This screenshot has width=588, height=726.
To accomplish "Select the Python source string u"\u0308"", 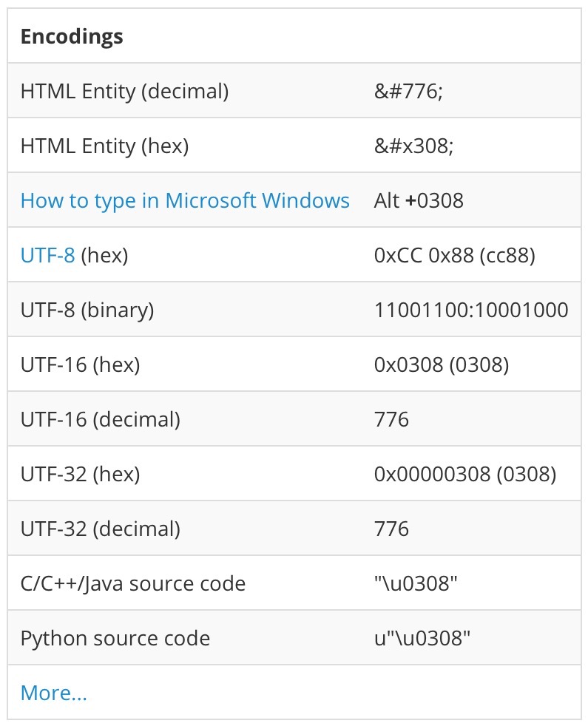I will pos(422,638).
